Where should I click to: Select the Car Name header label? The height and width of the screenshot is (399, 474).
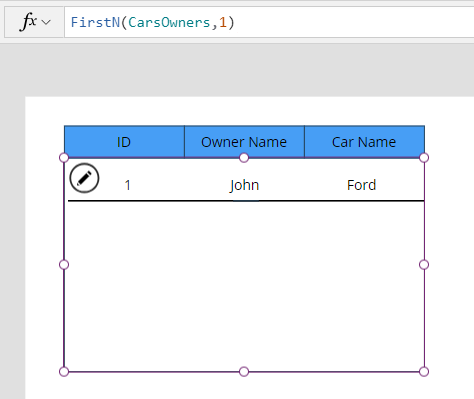364,142
